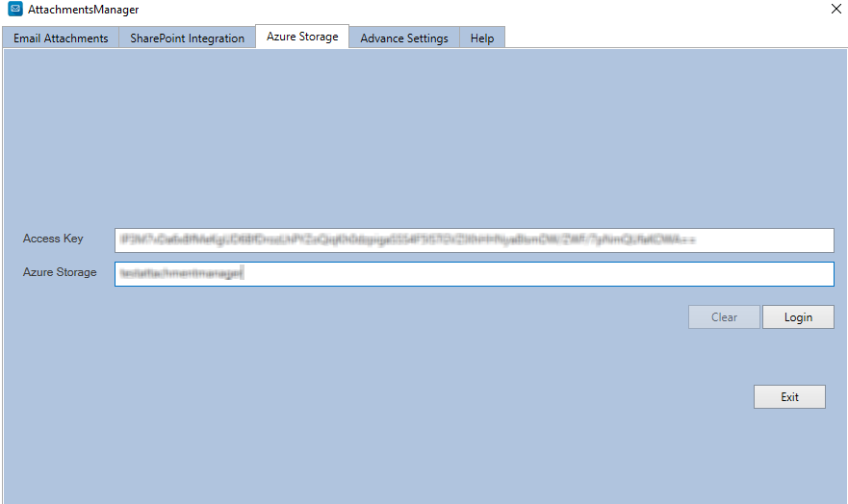The height and width of the screenshot is (504, 848).
Task: Click the Login button
Action: 798,317
